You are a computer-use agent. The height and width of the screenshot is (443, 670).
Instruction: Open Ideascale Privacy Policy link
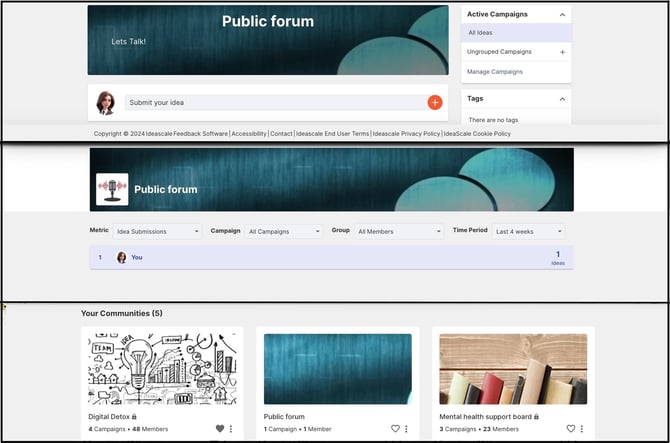click(x=406, y=134)
